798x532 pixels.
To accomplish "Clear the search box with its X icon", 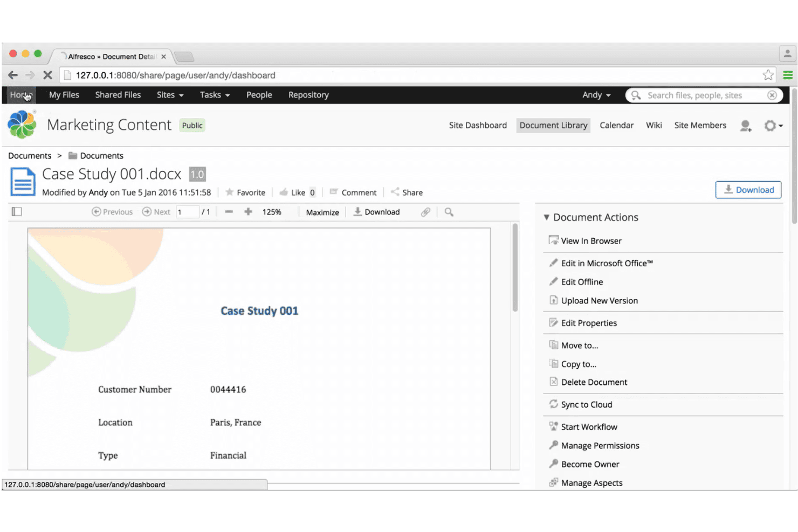I will (772, 95).
